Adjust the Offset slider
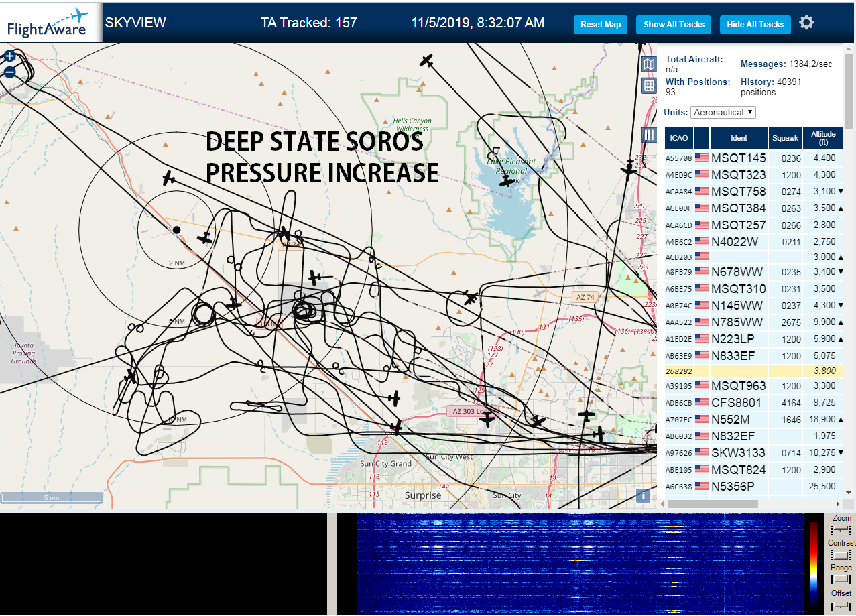Viewport: 856px width, 616px height. [841, 605]
